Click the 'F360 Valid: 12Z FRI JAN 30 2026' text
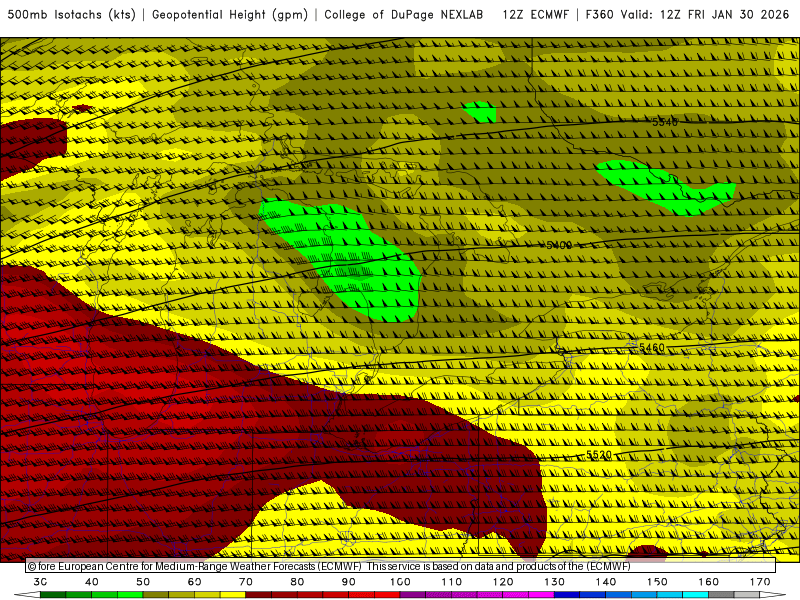The width and height of the screenshot is (800, 600). (x=687, y=15)
